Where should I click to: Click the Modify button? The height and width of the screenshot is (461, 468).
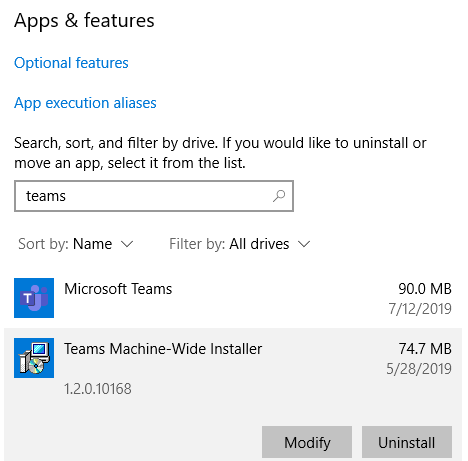(x=307, y=442)
